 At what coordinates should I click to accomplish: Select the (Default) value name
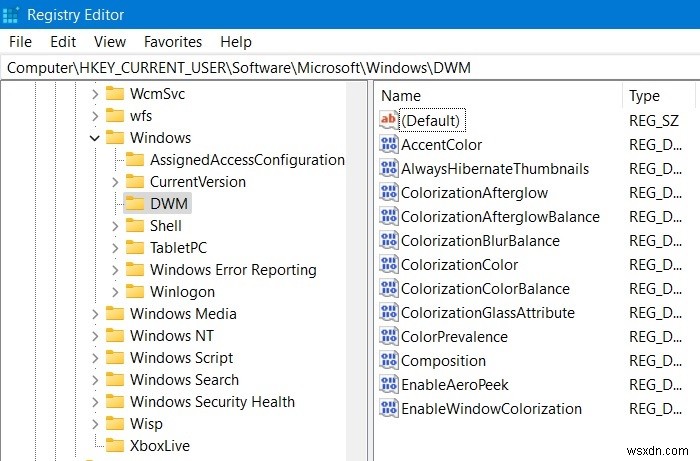(430, 120)
